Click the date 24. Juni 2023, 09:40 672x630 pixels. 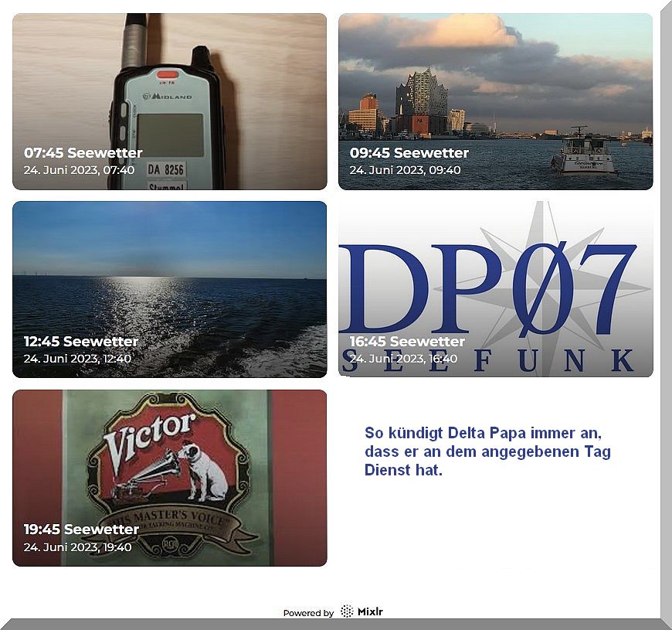pos(405,170)
